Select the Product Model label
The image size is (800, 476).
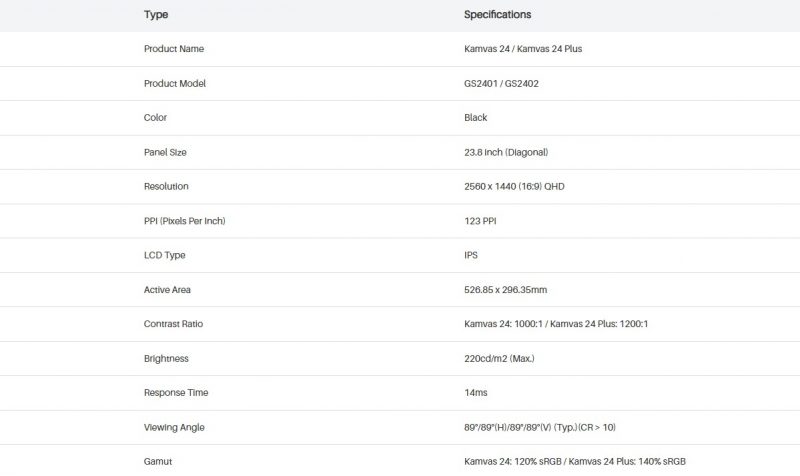pyautogui.click(x=174, y=84)
